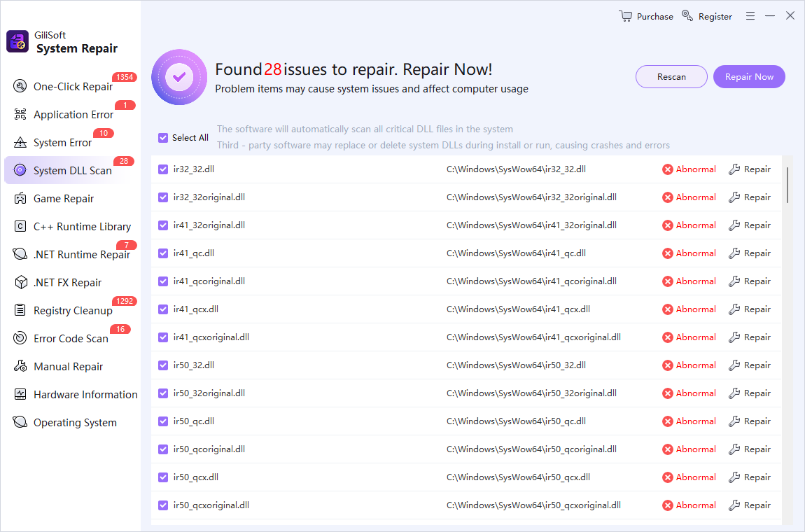Image resolution: width=805 pixels, height=532 pixels.
Task: Click the Register key icon
Action: [x=687, y=15]
